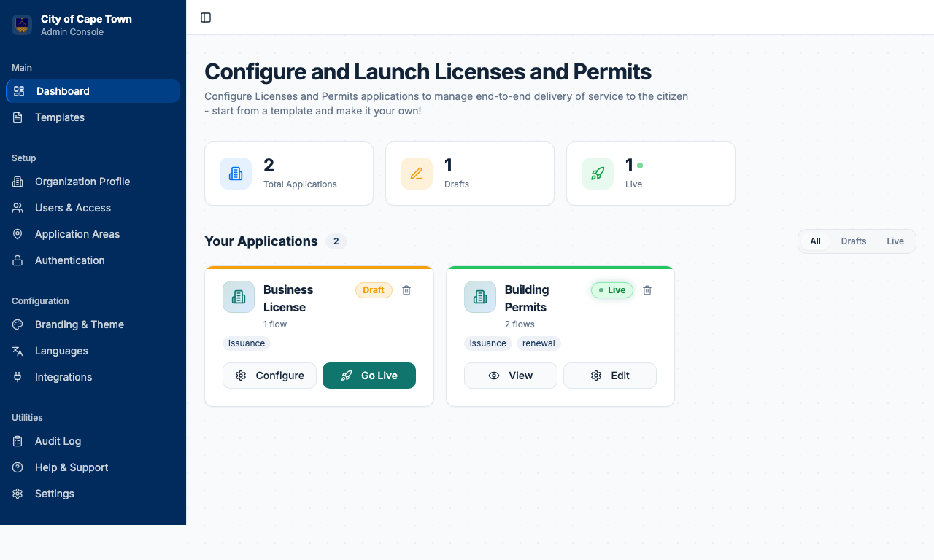The image size is (934, 560).
Task: Open Settings from the sidebar
Action: (x=93, y=494)
